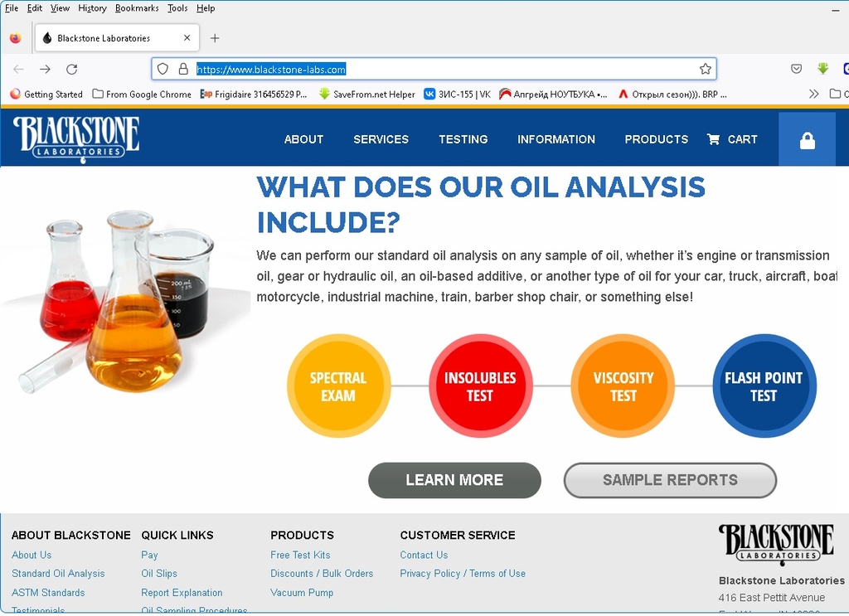
Task: Click the address bar URL field
Action: point(434,69)
